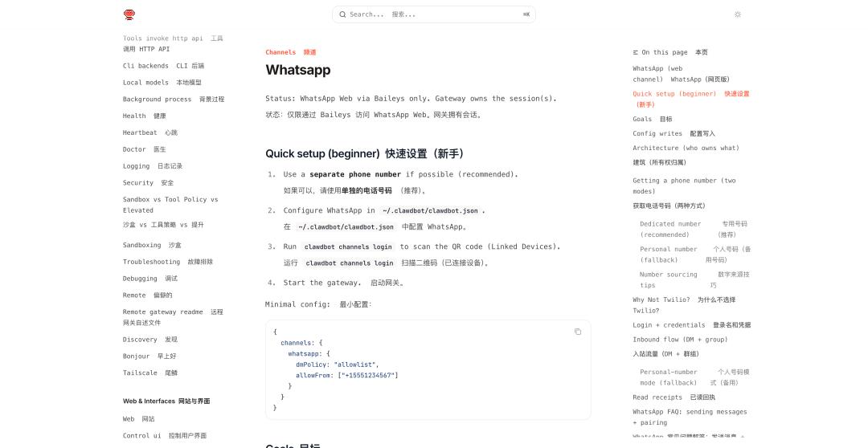The height and width of the screenshot is (448, 868).
Task: Jump to Config writes section
Action: (674, 133)
